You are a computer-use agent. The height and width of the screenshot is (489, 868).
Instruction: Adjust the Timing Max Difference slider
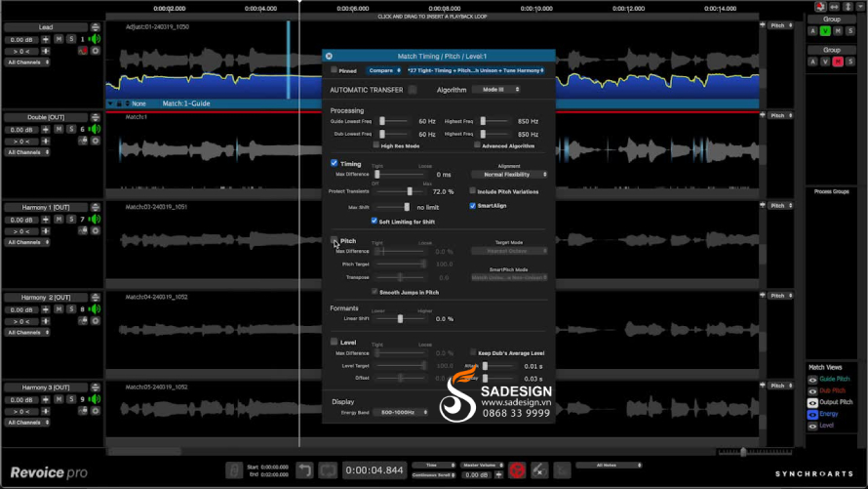coord(377,175)
